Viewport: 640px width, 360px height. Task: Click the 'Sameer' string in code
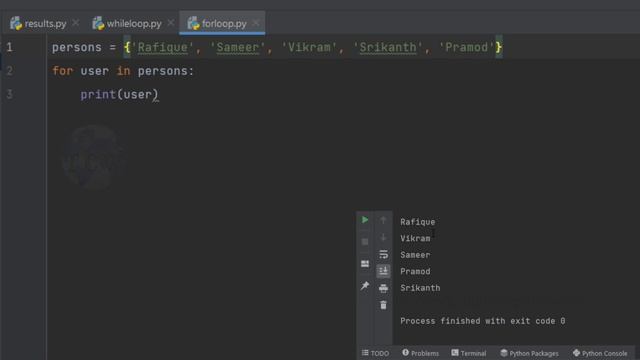click(238, 47)
